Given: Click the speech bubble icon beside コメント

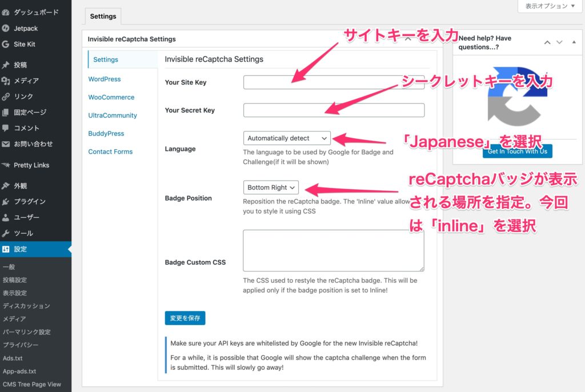Looking at the screenshot, I should click(5, 128).
